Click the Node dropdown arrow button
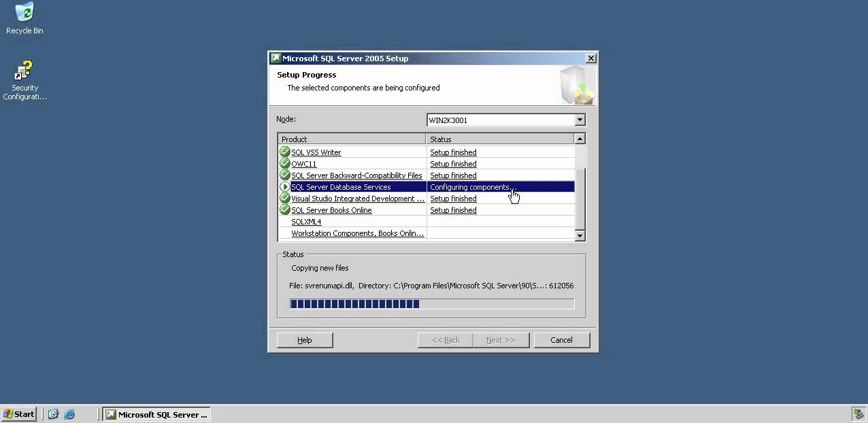 580,120
